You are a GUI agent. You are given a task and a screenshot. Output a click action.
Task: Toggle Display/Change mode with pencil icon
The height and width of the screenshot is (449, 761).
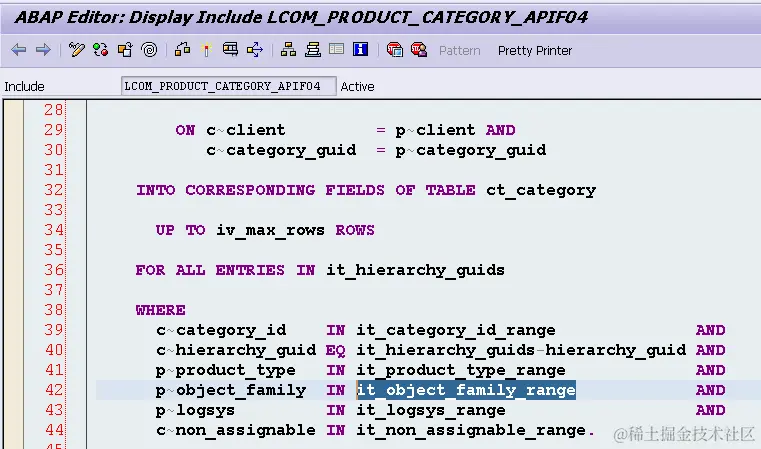[x=77, y=50]
